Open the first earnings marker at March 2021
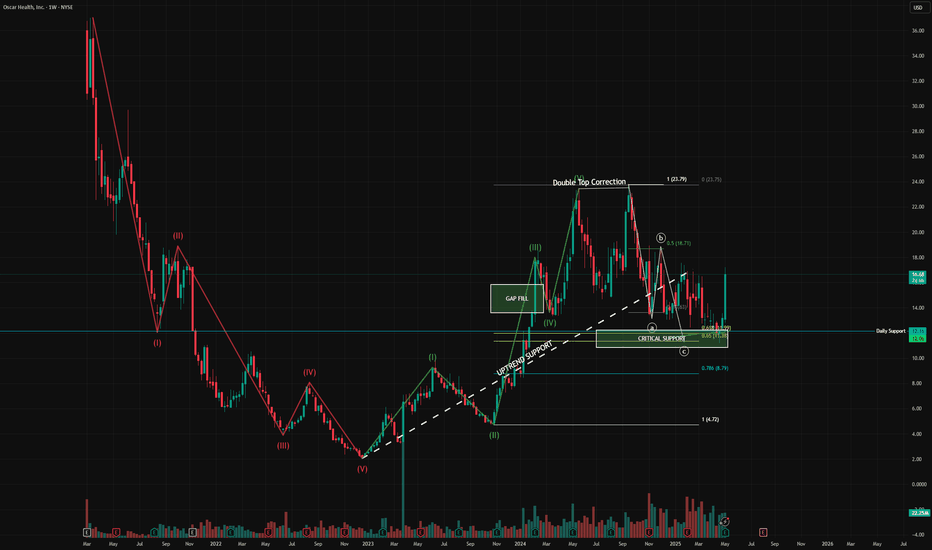932x550 pixels. [x=87, y=532]
